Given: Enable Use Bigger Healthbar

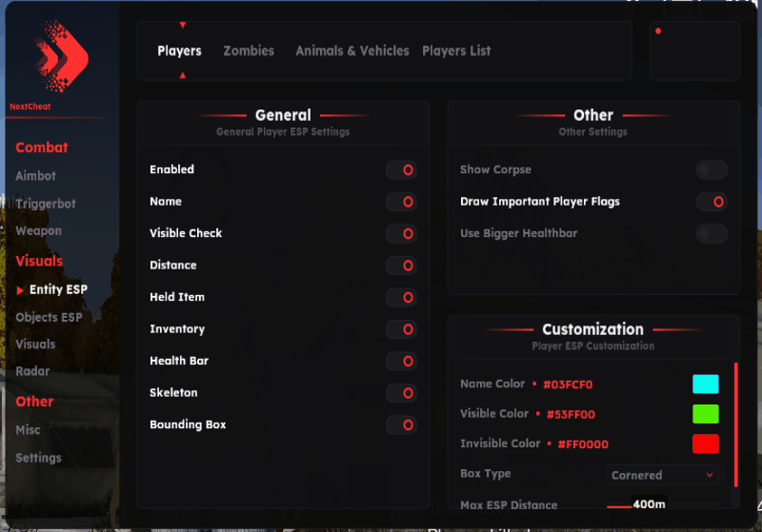Looking at the screenshot, I should click(x=712, y=233).
